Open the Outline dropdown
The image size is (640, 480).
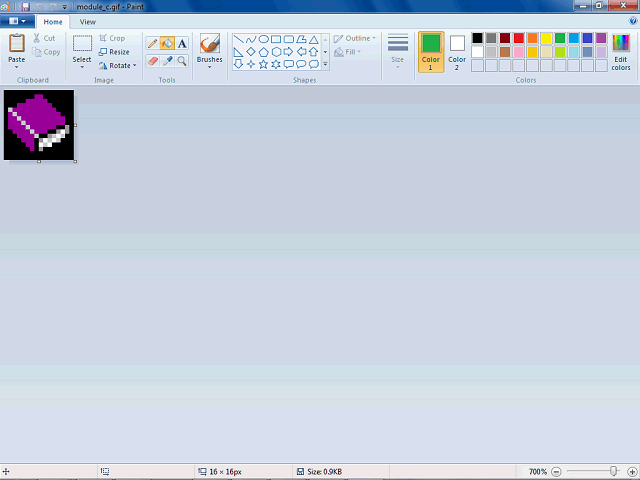tap(354, 38)
